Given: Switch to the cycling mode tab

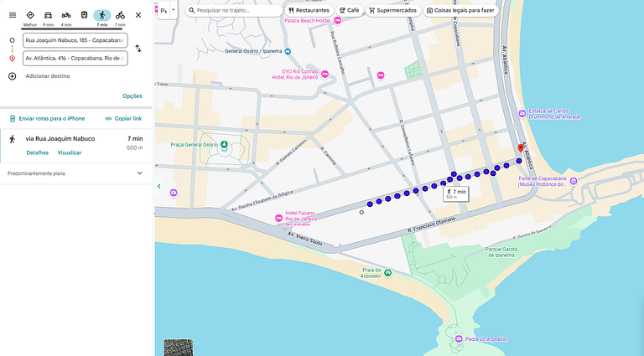Looking at the screenshot, I should 120,18.
